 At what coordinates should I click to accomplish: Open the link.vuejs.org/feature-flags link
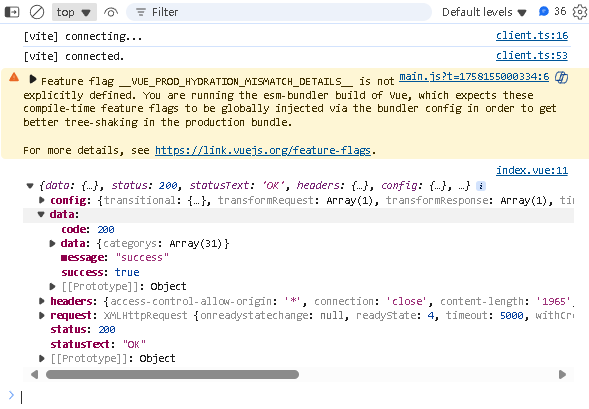(x=263, y=150)
